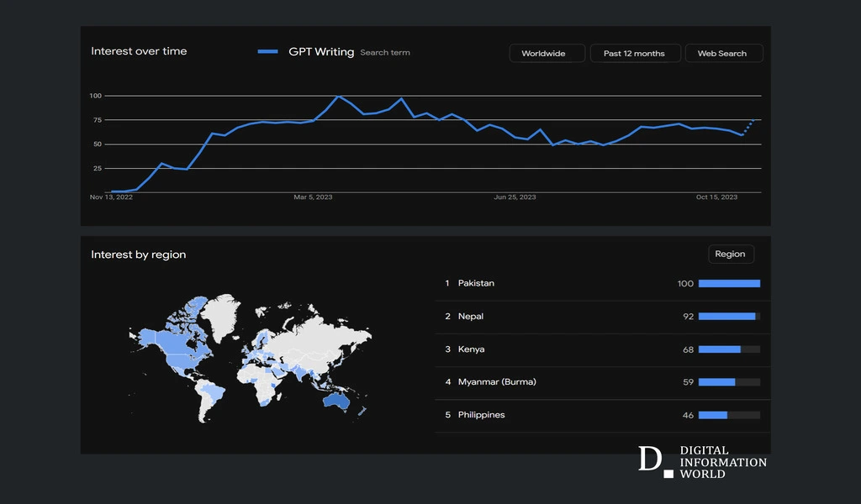Open the Worldwide region dropdown
Screen dimensions: 861x504
point(543,53)
